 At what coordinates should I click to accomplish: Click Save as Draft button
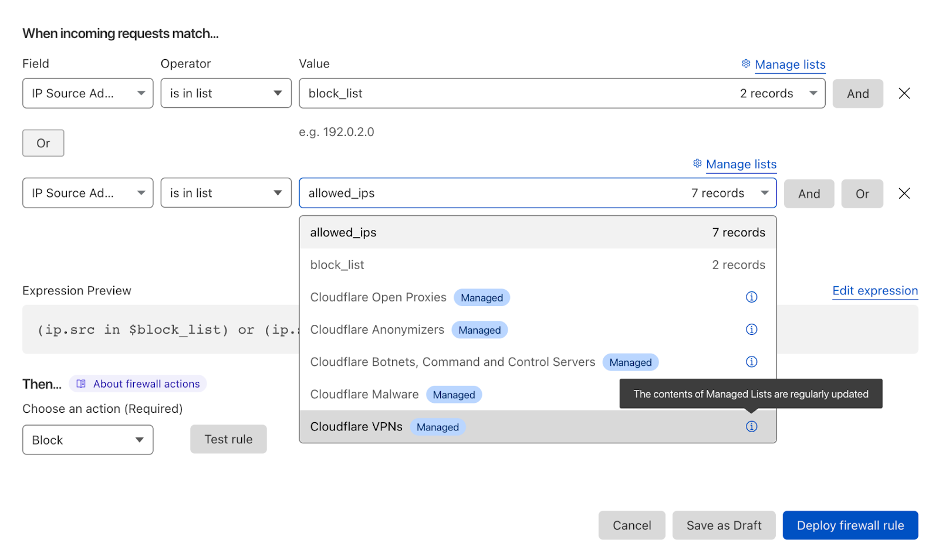[724, 525]
